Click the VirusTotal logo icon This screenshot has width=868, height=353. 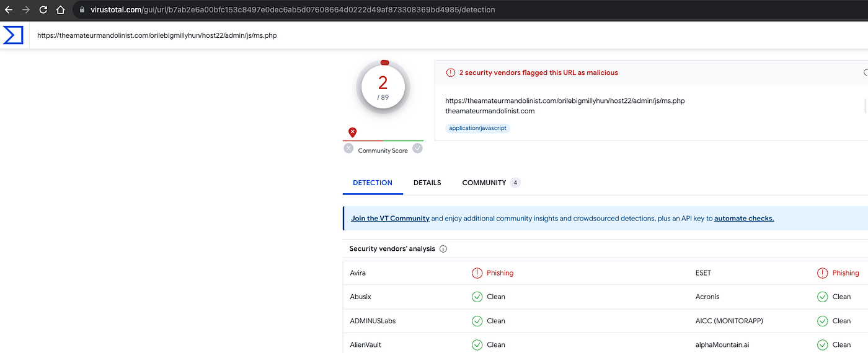[13, 35]
